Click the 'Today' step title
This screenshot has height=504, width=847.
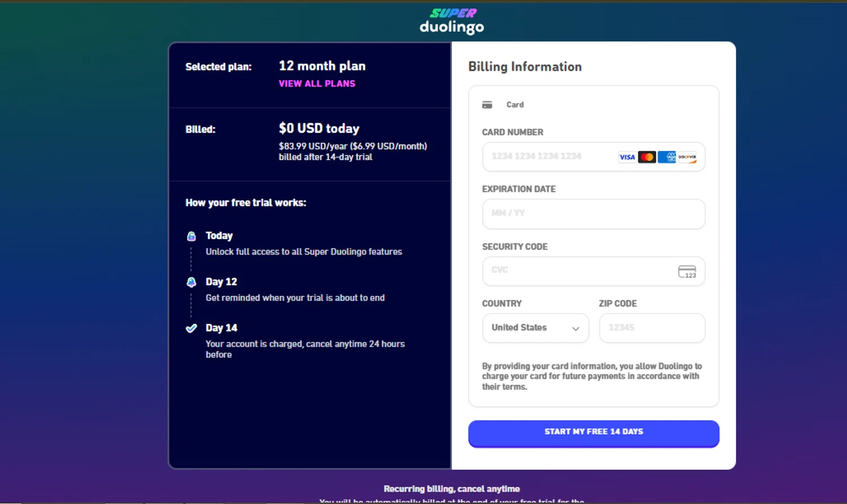pyautogui.click(x=219, y=236)
